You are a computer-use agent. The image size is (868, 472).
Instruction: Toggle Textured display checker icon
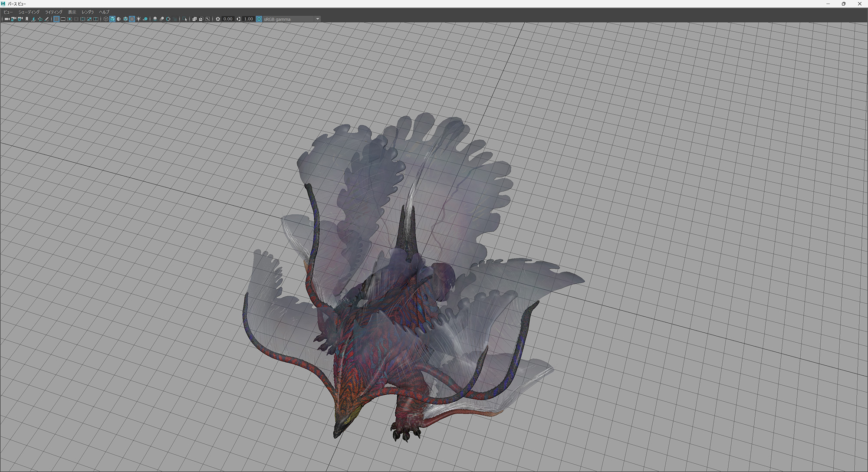(x=132, y=19)
